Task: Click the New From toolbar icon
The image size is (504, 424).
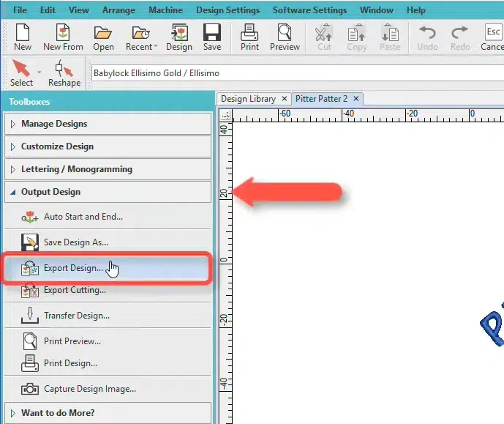Action: pos(63,37)
